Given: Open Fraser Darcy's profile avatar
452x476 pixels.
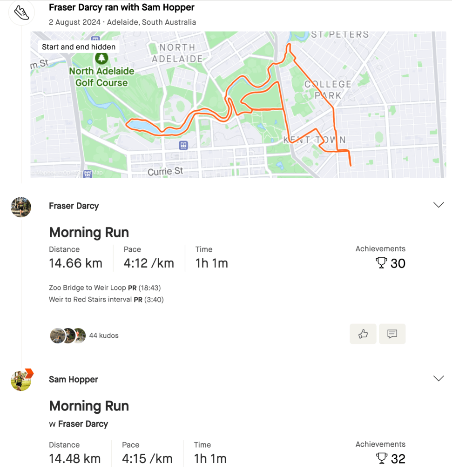Looking at the screenshot, I should [x=21, y=207].
